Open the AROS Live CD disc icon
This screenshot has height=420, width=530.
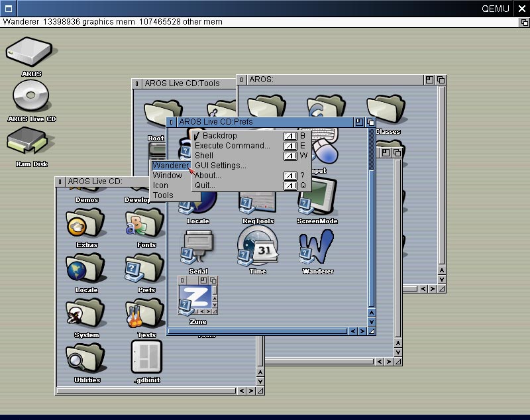(31, 96)
